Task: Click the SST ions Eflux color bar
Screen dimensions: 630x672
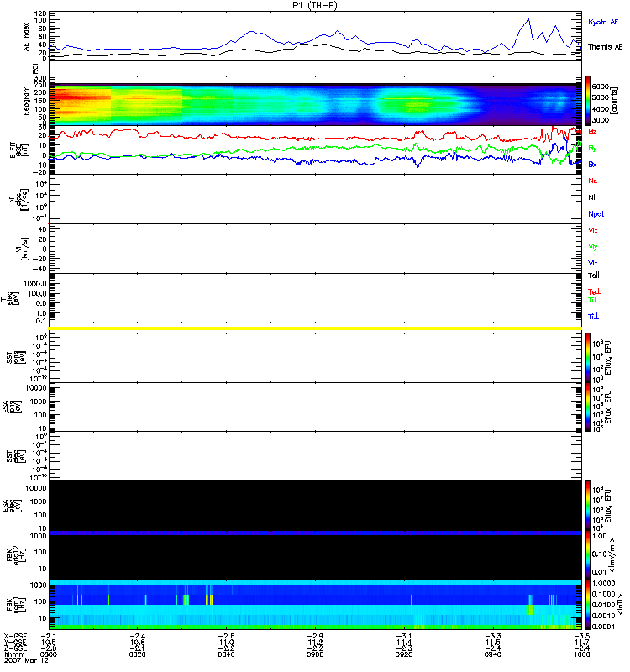Action: click(588, 358)
